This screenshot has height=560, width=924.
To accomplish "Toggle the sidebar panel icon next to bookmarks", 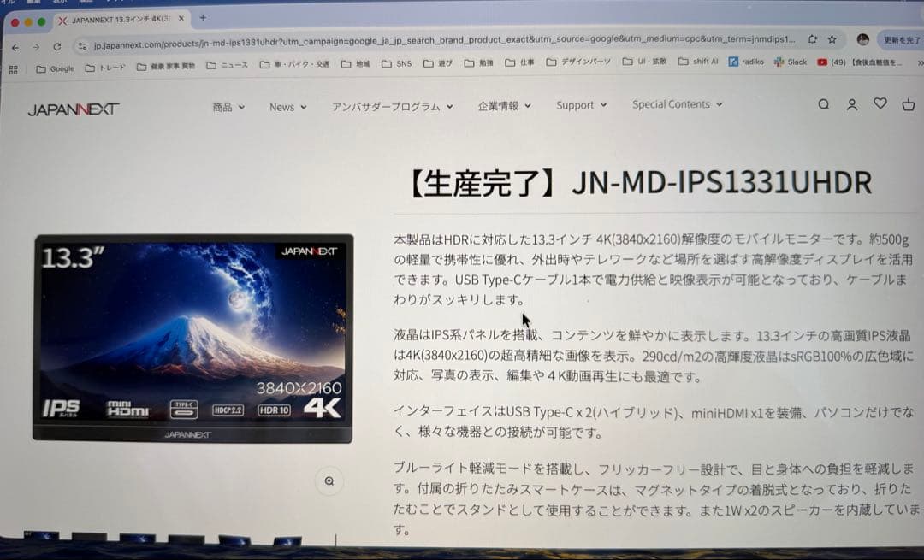I will (12, 68).
